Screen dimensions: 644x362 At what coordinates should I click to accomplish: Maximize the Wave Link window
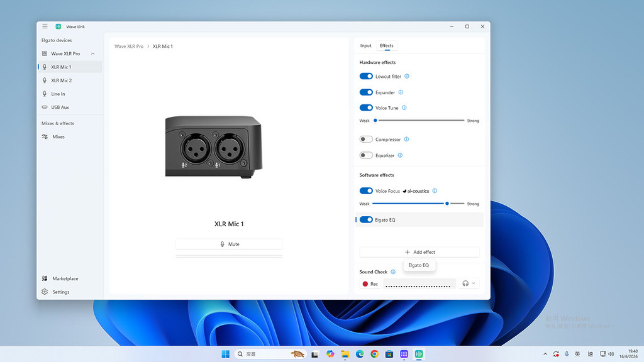(467, 26)
